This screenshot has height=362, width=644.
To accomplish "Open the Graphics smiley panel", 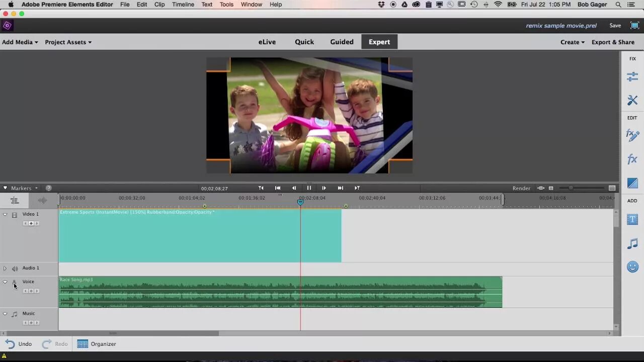I will 632,267.
